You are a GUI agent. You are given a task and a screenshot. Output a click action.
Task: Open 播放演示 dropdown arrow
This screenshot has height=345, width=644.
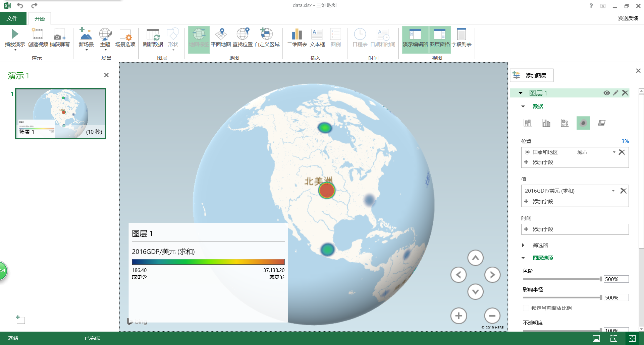click(15, 50)
